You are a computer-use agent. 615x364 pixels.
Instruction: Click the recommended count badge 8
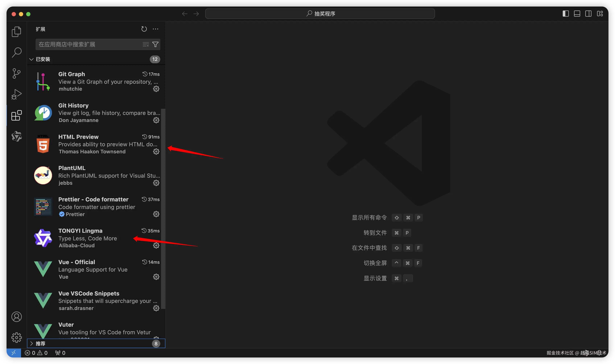156,343
